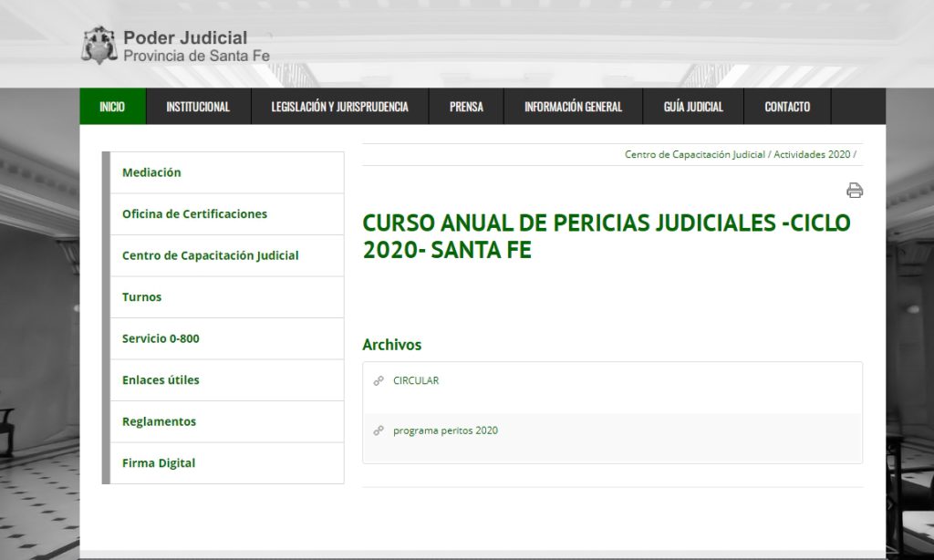934x560 pixels.
Task: Open the INSTITUCIONAL menu
Action: tap(198, 107)
